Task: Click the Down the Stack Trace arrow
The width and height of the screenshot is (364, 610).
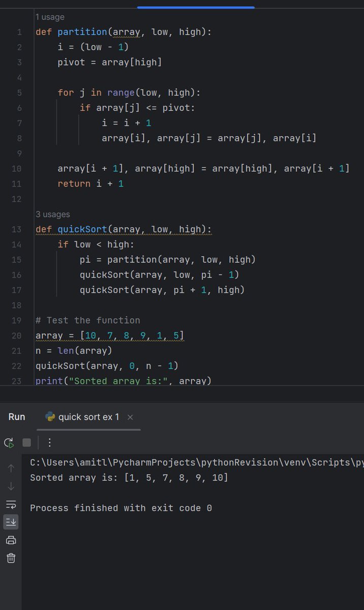Action: pyautogui.click(x=11, y=486)
